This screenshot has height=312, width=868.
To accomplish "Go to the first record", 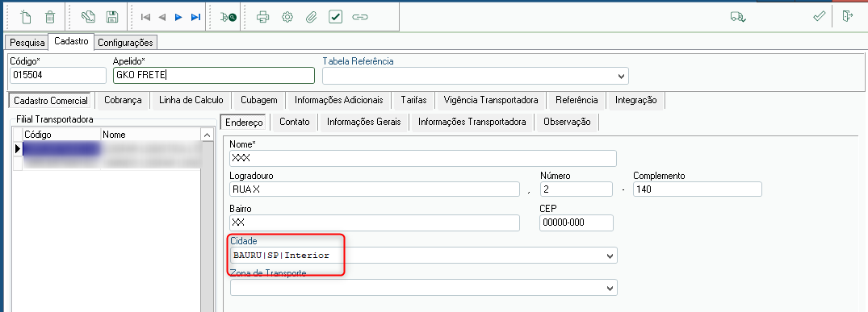I will click(x=145, y=17).
